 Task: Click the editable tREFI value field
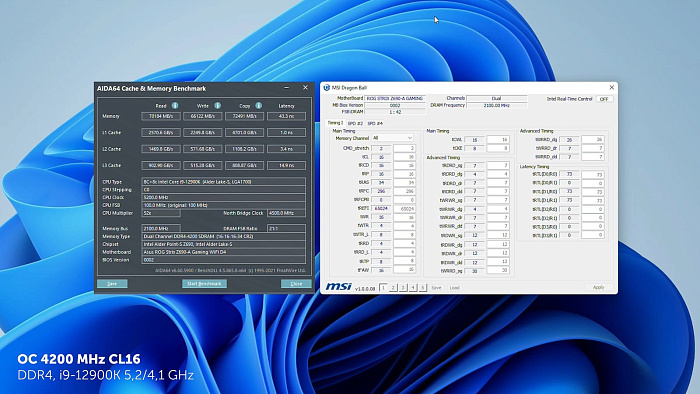click(x=404, y=209)
